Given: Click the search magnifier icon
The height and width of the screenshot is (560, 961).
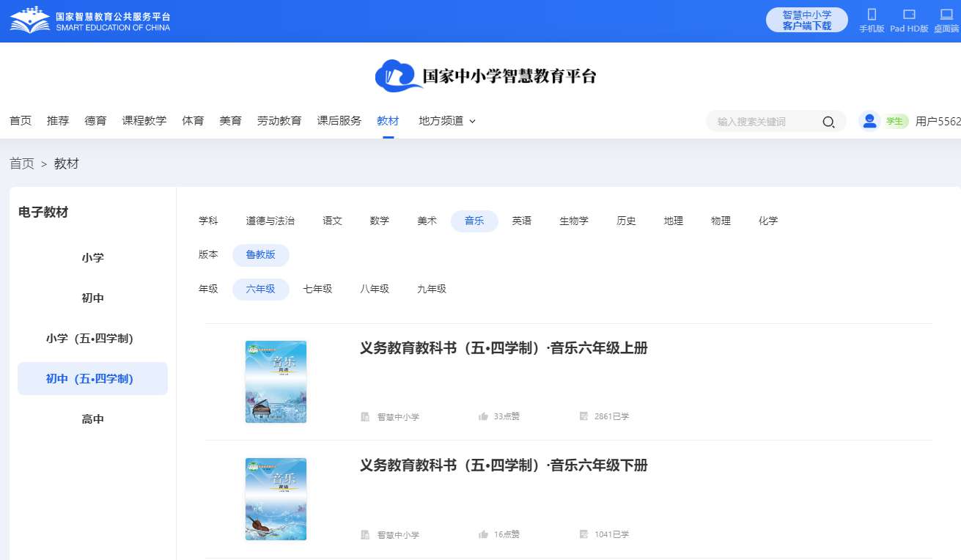Looking at the screenshot, I should point(828,122).
